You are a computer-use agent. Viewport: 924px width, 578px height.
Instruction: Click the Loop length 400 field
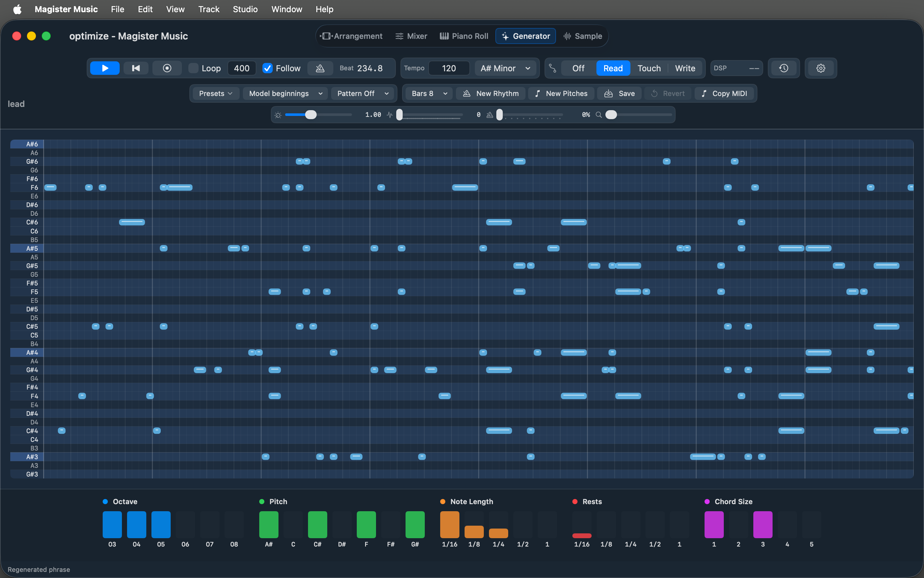[242, 68]
